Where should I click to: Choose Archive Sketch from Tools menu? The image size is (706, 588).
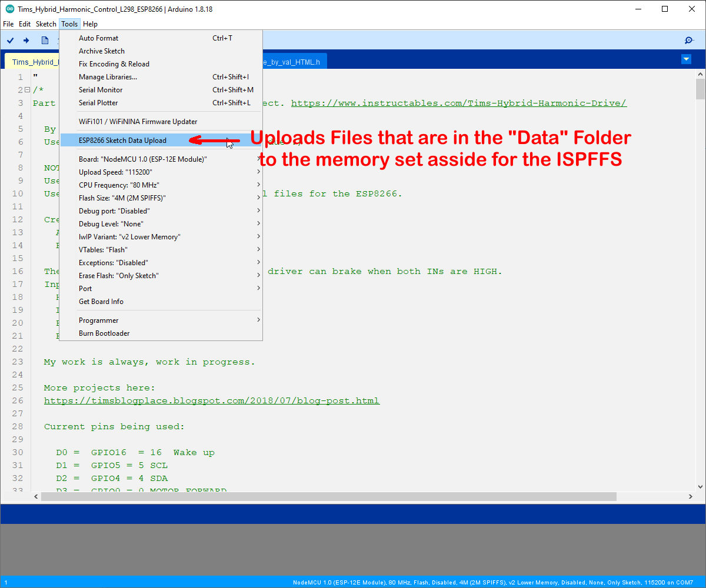click(x=161, y=51)
